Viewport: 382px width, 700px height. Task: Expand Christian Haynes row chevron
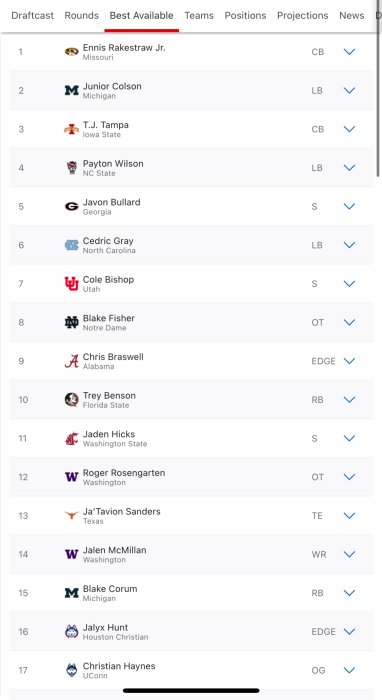point(349,670)
